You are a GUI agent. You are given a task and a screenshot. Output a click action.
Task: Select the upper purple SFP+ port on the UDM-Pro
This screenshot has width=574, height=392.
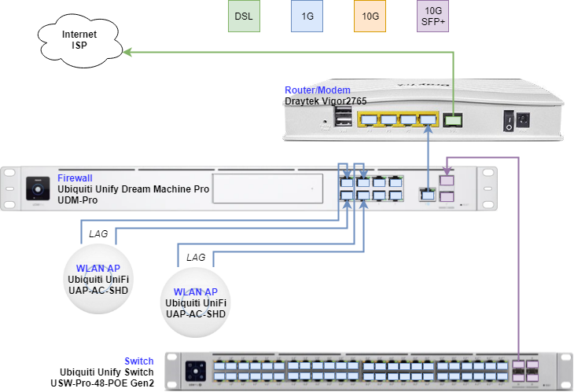pos(447,180)
